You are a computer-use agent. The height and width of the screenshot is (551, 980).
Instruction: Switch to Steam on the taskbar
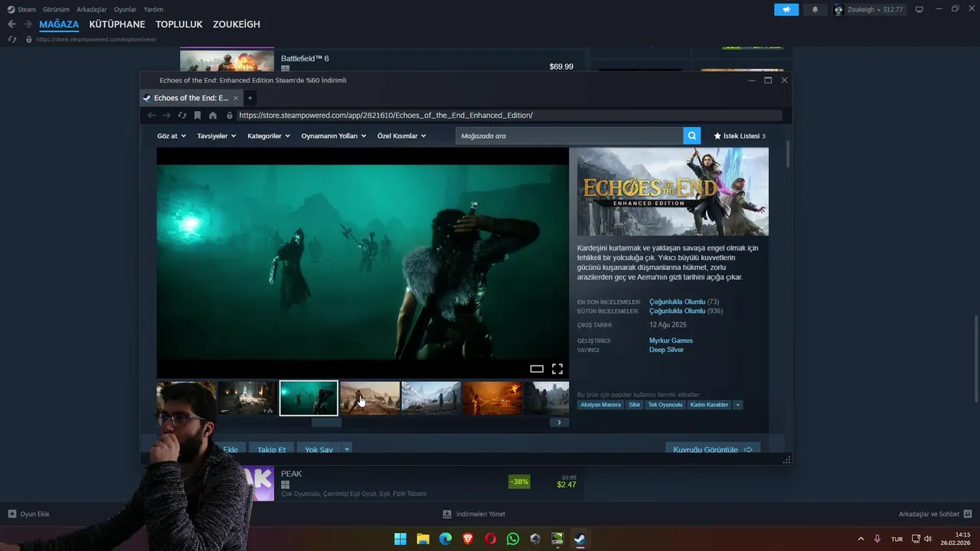click(580, 539)
